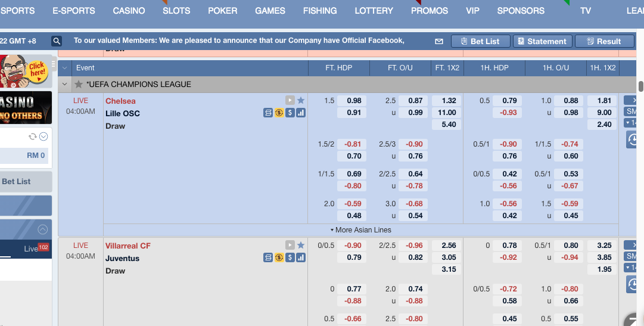
Task: Open the Statement button
Action: pos(542,41)
